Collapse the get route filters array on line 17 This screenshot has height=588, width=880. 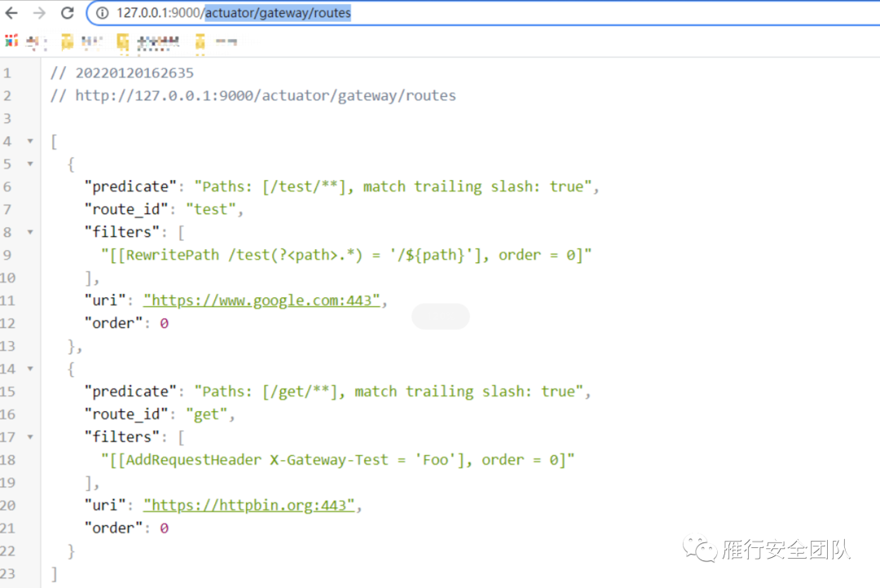[30, 437]
